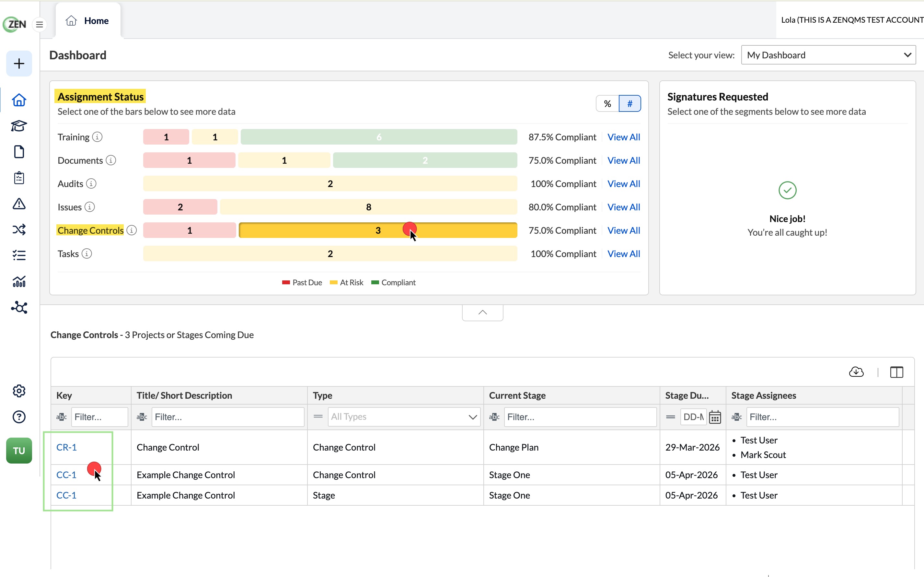
Task: Open the Issues warning triangle icon
Action: click(x=19, y=204)
